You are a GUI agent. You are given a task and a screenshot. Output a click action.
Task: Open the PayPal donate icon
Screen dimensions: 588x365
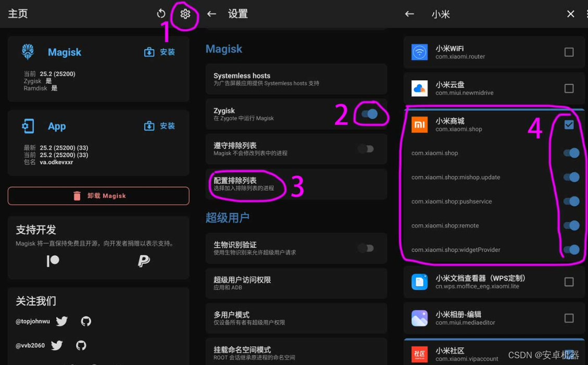pos(144,260)
